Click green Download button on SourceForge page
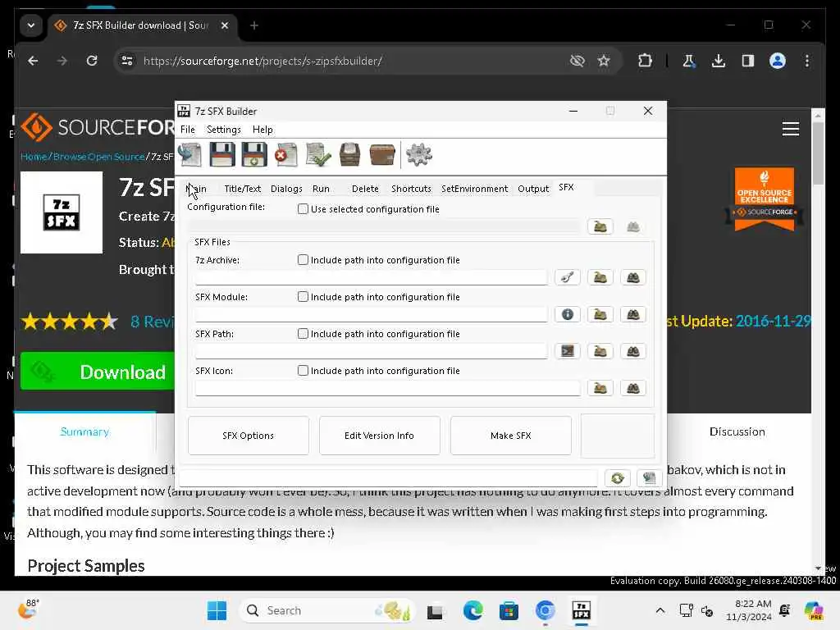The height and width of the screenshot is (630, 840). tap(98, 372)
